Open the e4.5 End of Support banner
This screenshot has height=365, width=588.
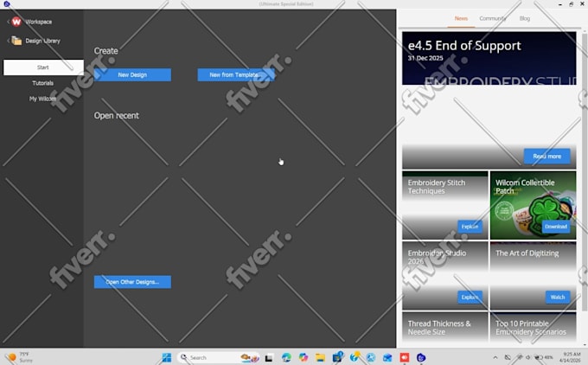click(489, 58)
